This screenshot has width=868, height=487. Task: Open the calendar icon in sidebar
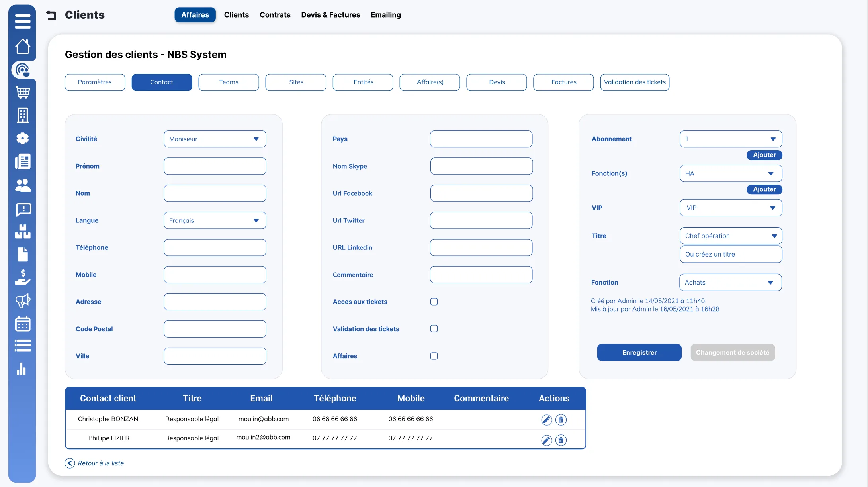(23, 324)
